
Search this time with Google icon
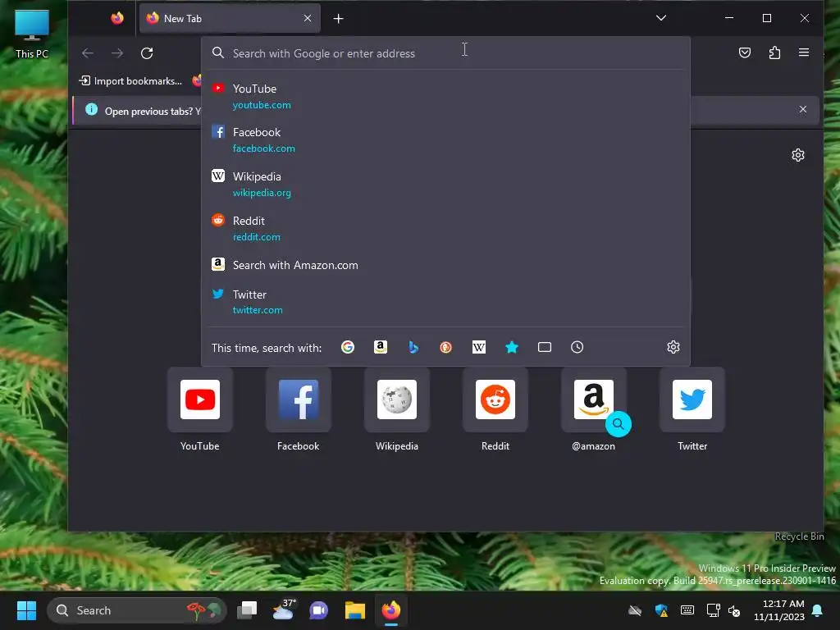[x=348, y=347]
